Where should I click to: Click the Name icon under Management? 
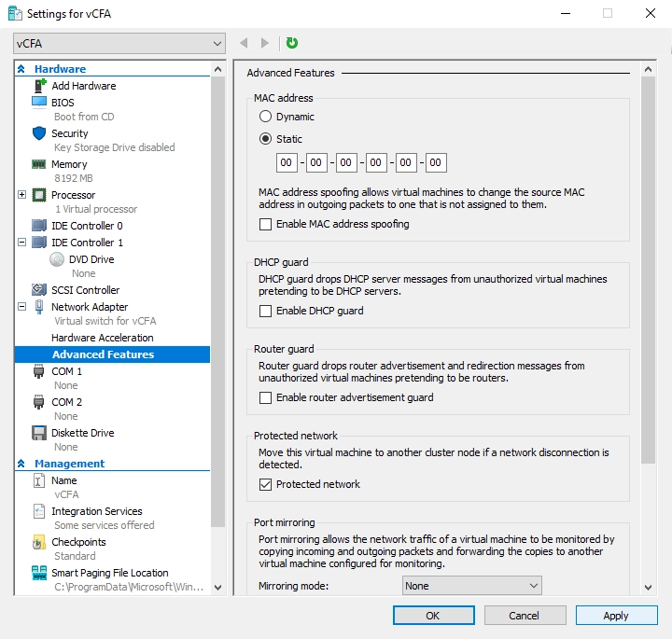[x=39, y=480]
